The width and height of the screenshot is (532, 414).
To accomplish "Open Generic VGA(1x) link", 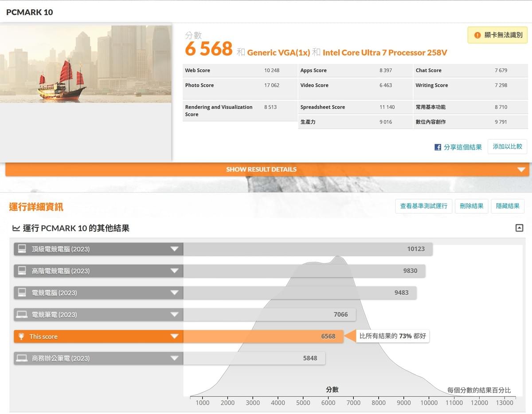I will [278, 52].
